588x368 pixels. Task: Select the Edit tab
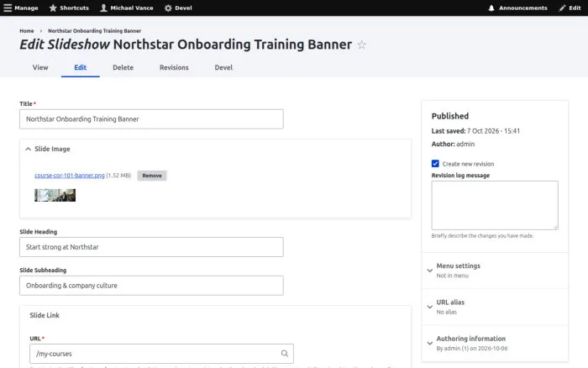81,67
